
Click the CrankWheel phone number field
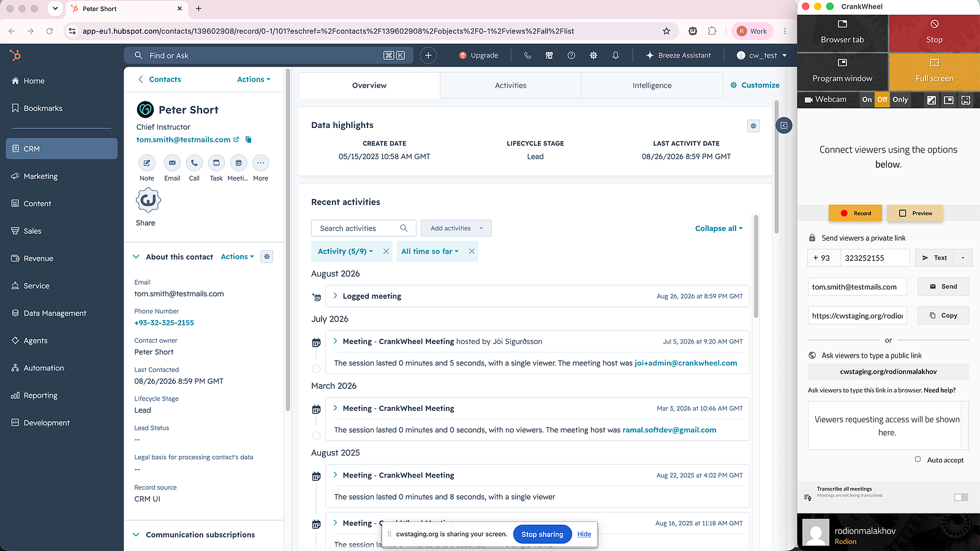coord(875,258)
